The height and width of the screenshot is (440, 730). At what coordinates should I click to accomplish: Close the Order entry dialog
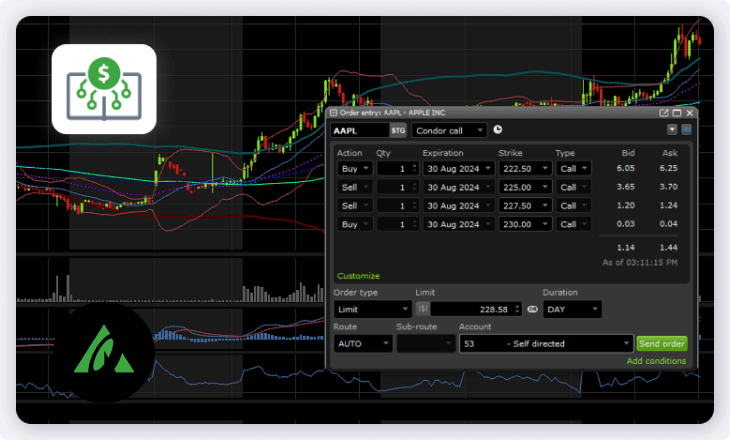[x=689, y=113]
